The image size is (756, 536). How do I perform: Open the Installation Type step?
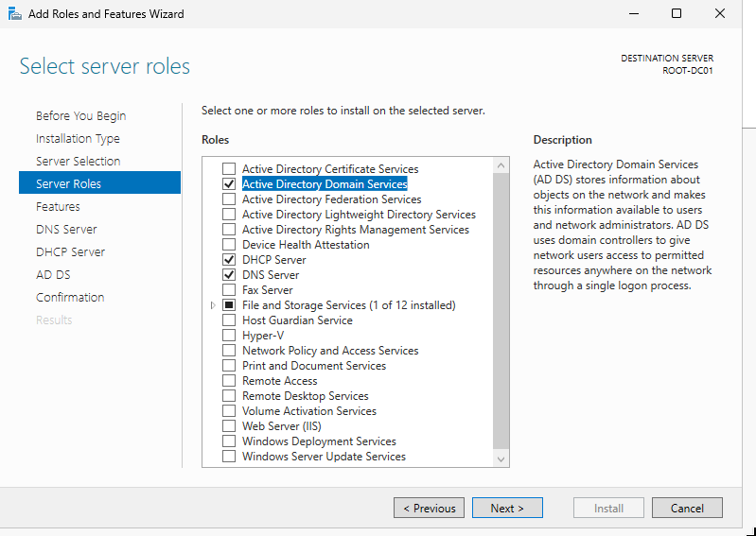(x=78, y=139)
